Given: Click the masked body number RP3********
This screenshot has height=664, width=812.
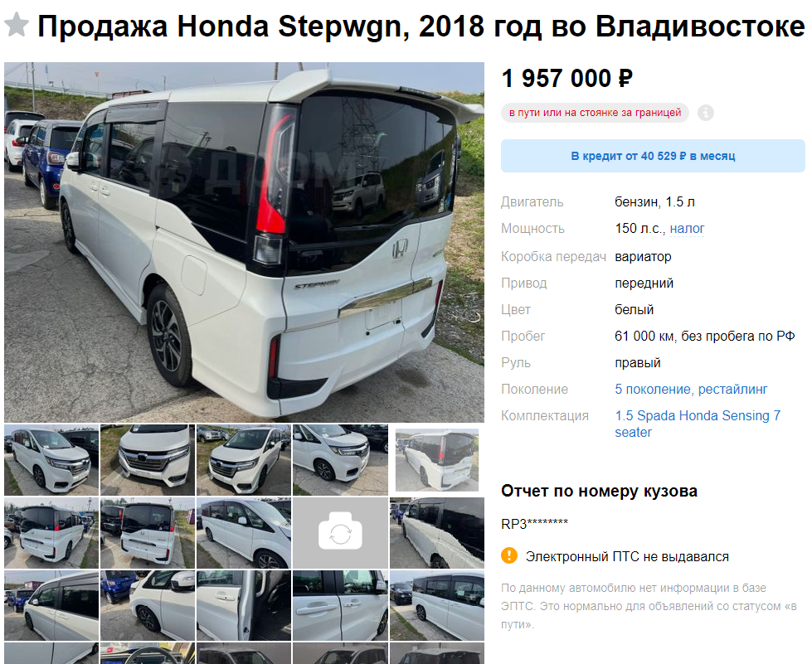Looking at the screenshot, I should click(x=534, y=524).
